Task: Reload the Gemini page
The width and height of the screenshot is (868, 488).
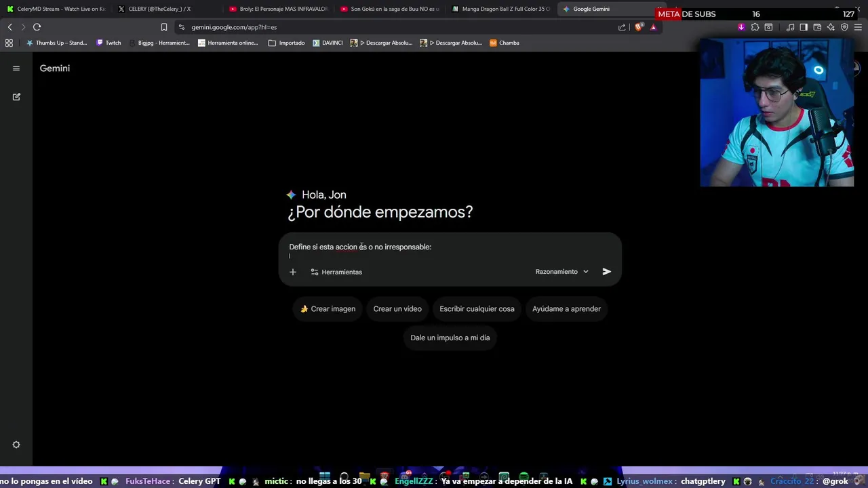Action: [x=37, y=27]
